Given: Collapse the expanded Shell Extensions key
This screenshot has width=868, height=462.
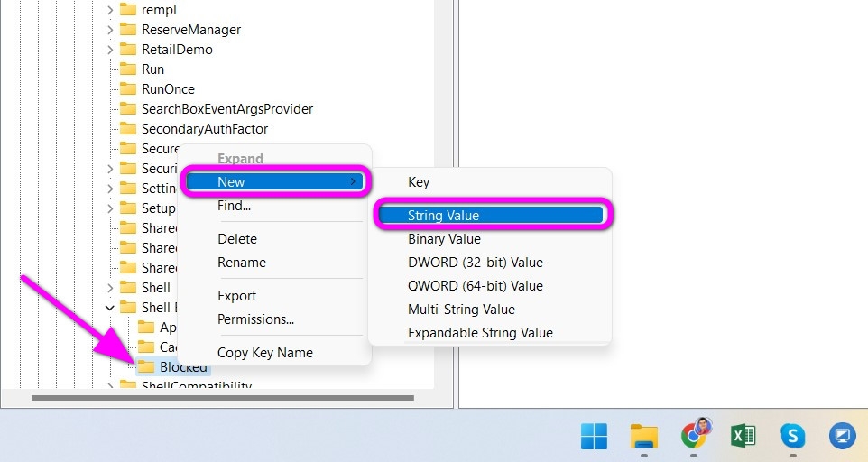Looking at the screenshot, I should point(109,308).
